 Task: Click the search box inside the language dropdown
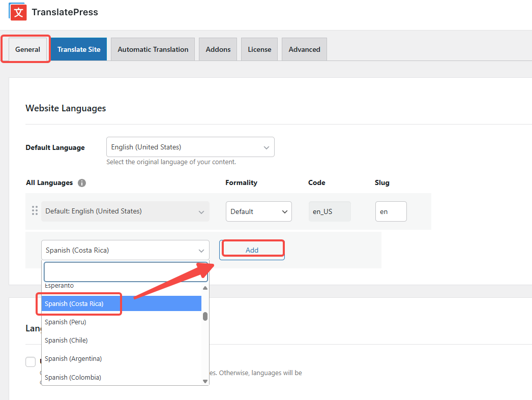point(125,271)
